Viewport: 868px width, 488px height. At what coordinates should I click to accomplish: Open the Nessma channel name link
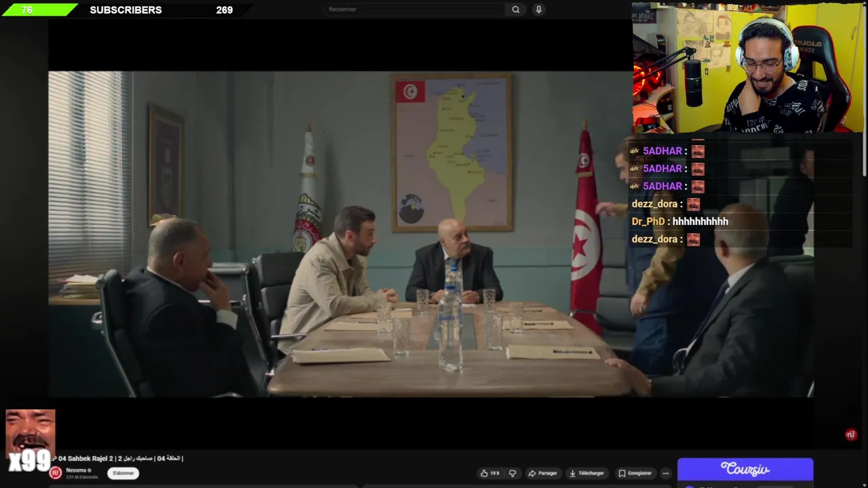[76, 470]
